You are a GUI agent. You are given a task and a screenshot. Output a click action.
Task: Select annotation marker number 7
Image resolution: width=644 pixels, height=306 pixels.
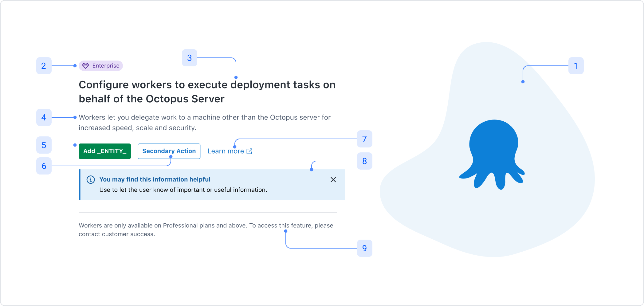pyautogui.click(x=364, y=139)
